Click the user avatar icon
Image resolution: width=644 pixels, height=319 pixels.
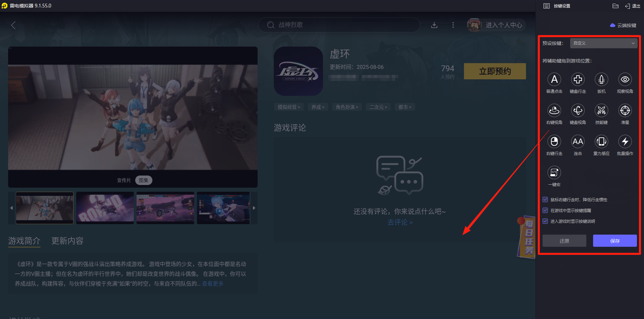474,25
